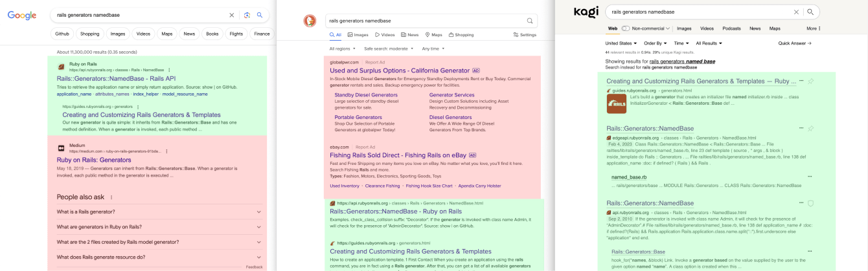
Task: Open Standby Diesel Generators ad sitelink
Action: (x=366, y=95)
